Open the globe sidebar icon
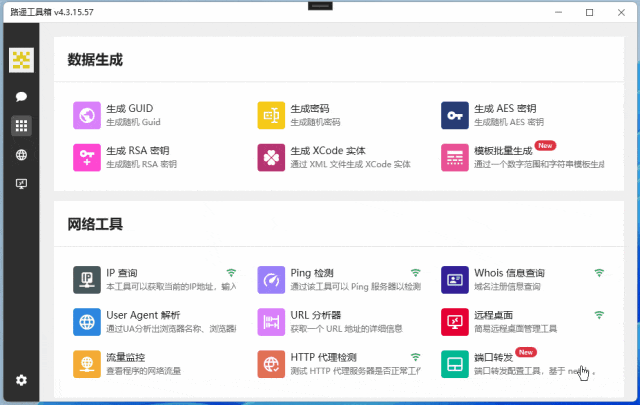Viewport: 640px width, 405px height. 21,155
